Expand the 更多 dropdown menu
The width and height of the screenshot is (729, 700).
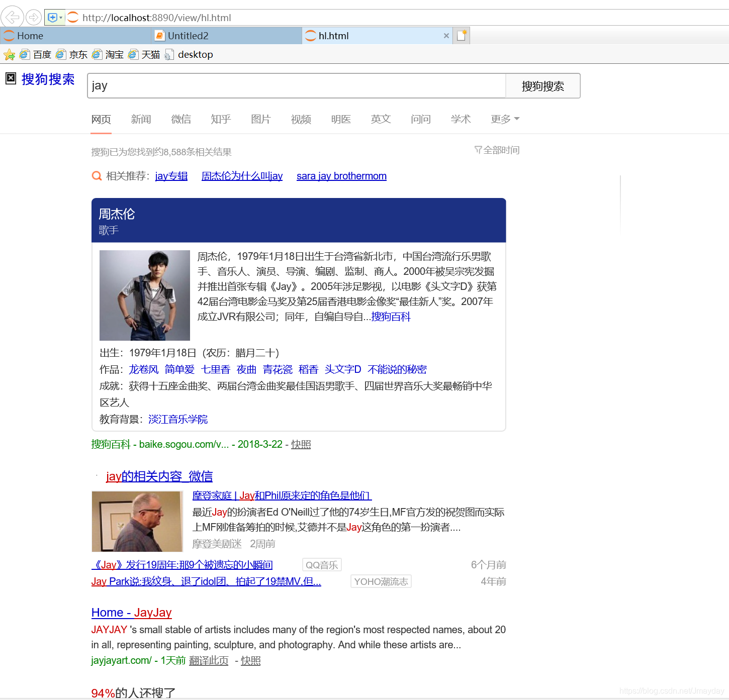click(x=505, y=119)
